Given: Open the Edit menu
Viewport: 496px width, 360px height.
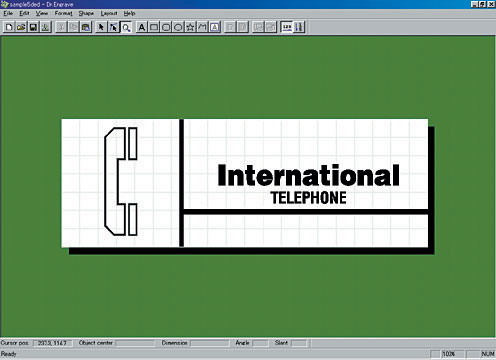Looking at the screenshot, I should (24, 13).
